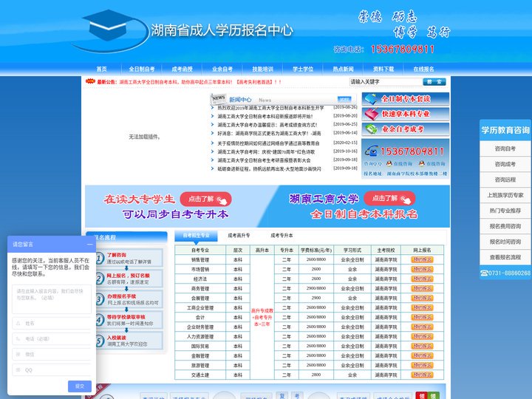Open news 考研喜报暨表彰大会 article
Screen dimensions: 532x399
click(264, 160)
